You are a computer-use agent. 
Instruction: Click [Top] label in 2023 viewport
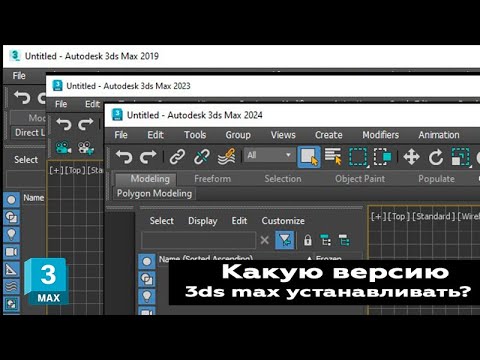75,170
